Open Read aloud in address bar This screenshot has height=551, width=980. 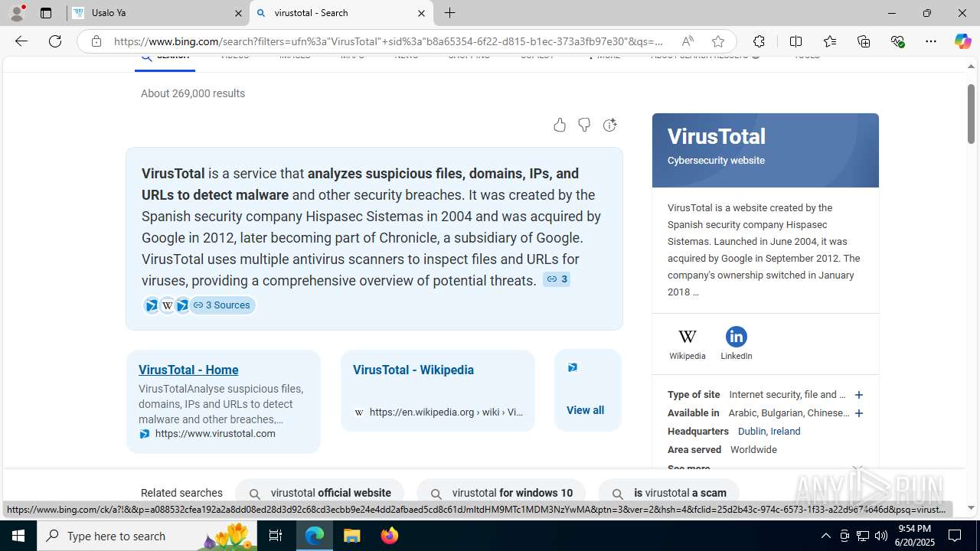688,41
